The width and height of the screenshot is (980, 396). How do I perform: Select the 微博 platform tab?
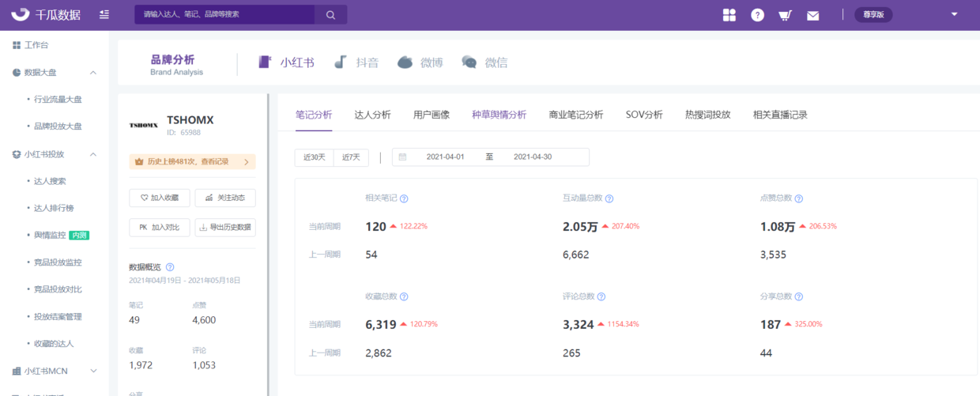(x=420, y=62)
